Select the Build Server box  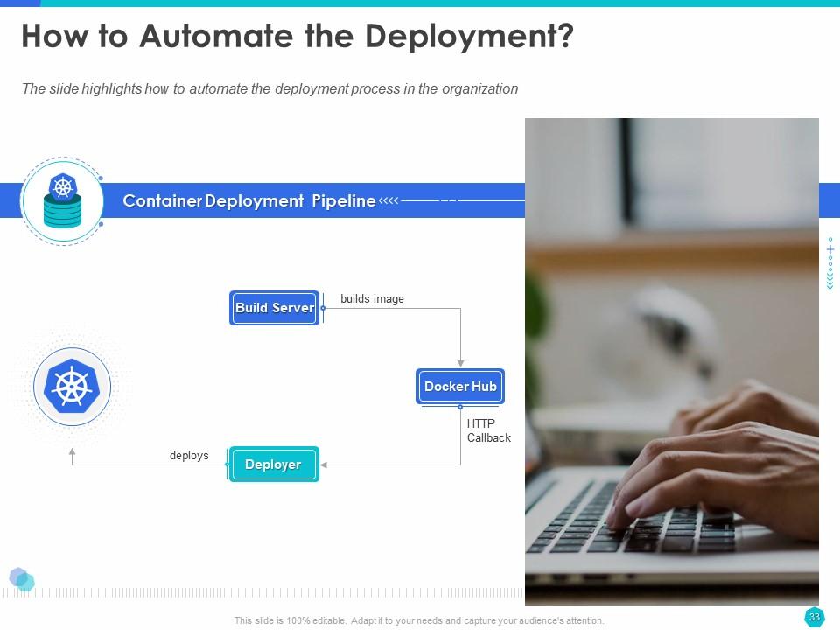275,308
